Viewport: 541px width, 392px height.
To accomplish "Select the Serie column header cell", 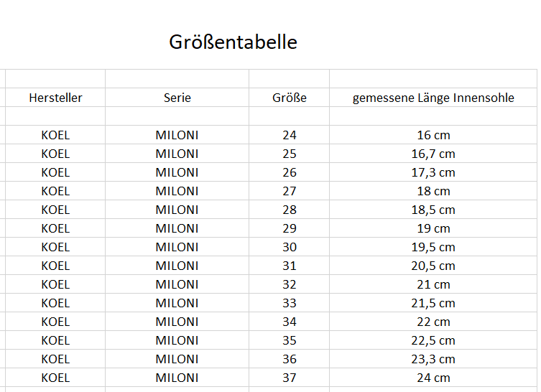I will click(x=177, y=98).
